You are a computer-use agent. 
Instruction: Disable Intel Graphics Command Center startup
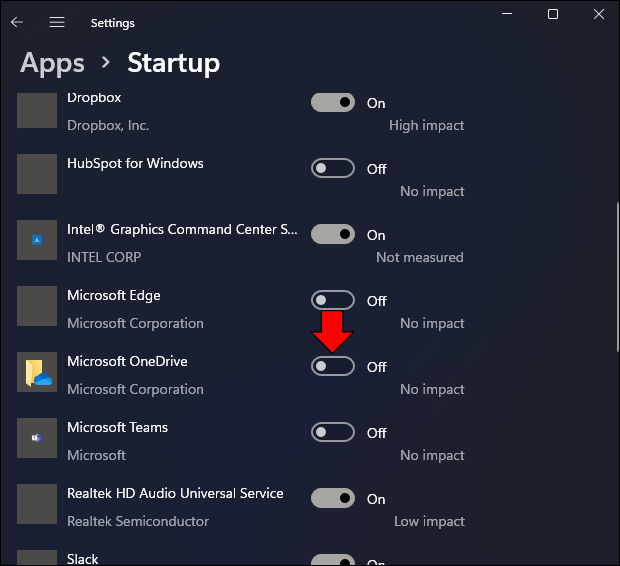coord(333,234)
